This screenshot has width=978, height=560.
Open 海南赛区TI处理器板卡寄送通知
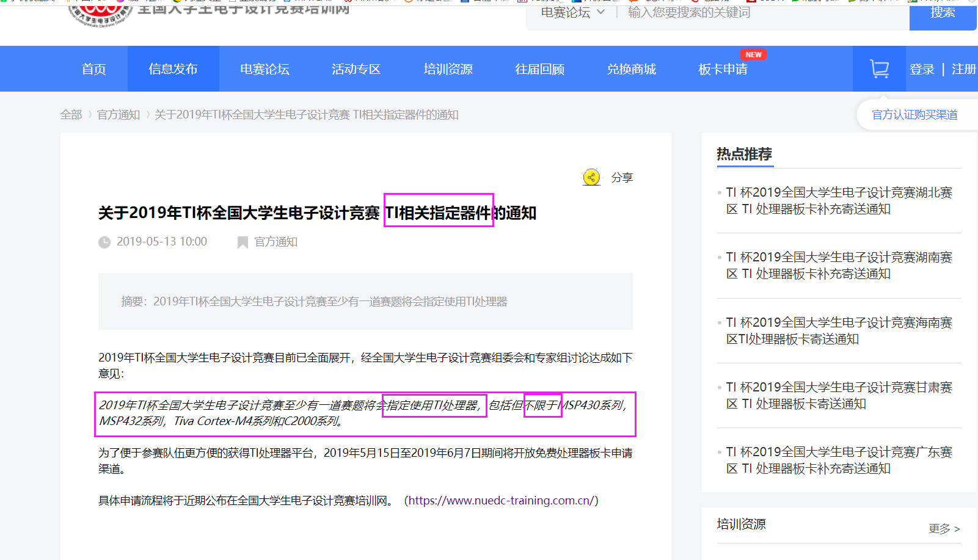point(839,331)
